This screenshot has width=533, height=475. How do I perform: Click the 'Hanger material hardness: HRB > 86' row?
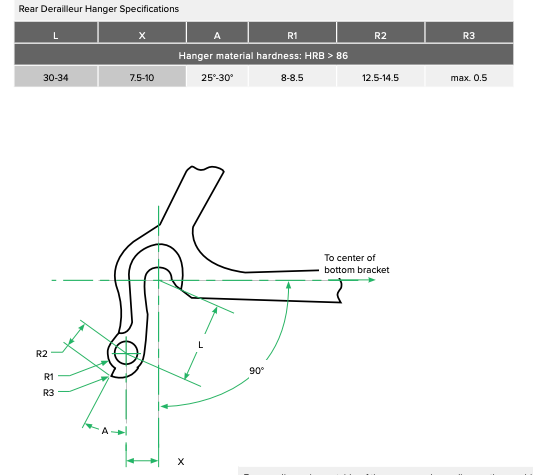(x=264, y=55)
